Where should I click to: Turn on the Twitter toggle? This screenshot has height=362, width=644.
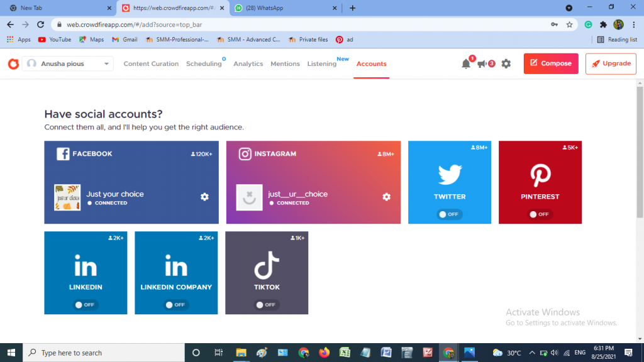pyautogui.click(x=449, y=214)
